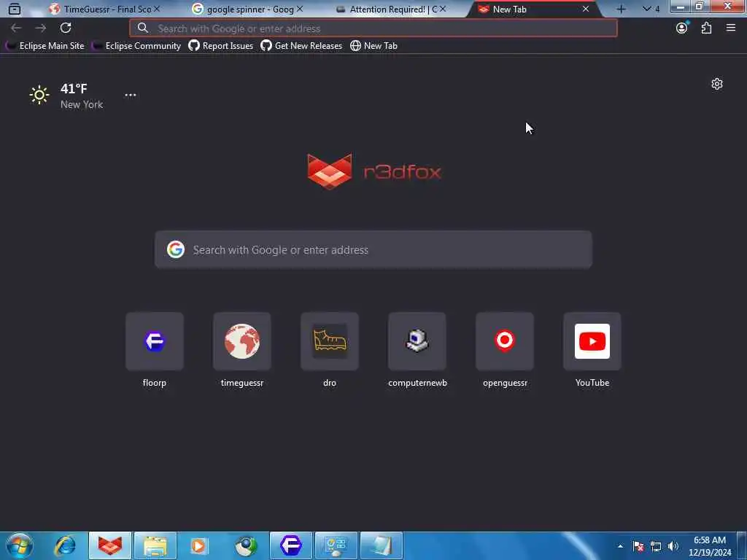Open the Get New Releases bookmark
Image resolution: width=747 pixels, height=560 pixels.
tap(301, 46)
